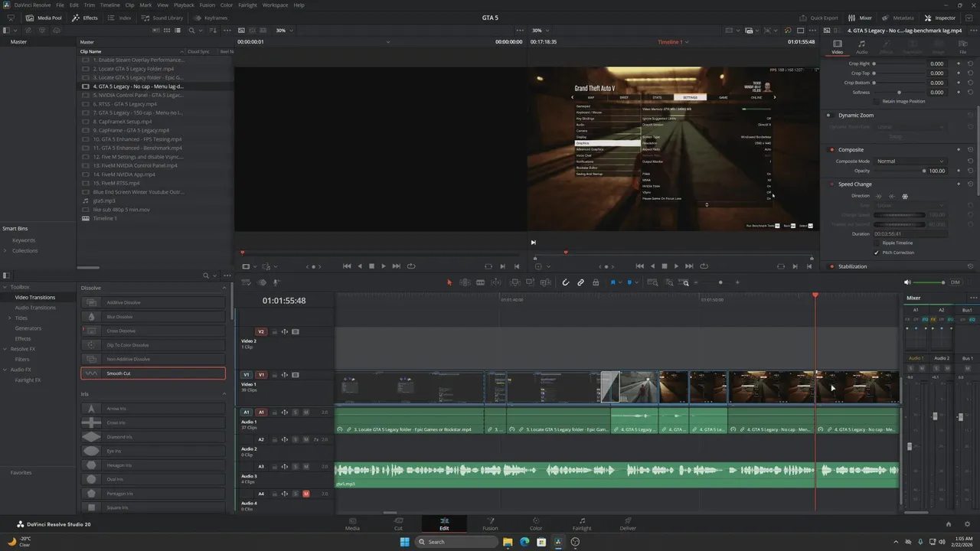Click the DIM audio button
980x551 pixels.
[x=955, y=282]
